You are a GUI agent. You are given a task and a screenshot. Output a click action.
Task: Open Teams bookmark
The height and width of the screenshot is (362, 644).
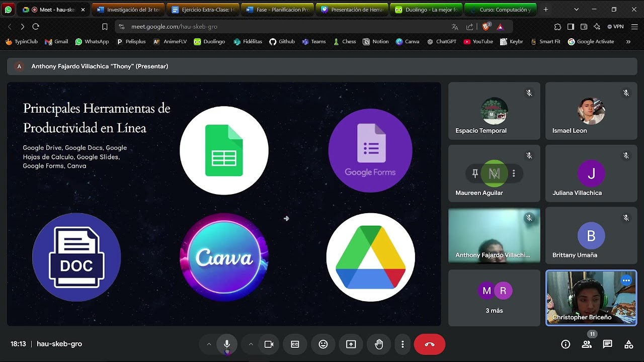pos(313,42)
